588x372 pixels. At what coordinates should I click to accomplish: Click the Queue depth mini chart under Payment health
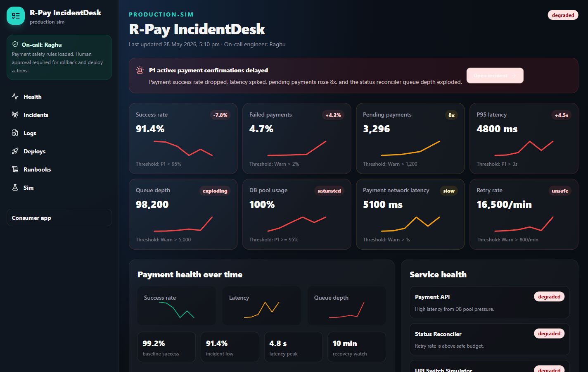point(346,305)
